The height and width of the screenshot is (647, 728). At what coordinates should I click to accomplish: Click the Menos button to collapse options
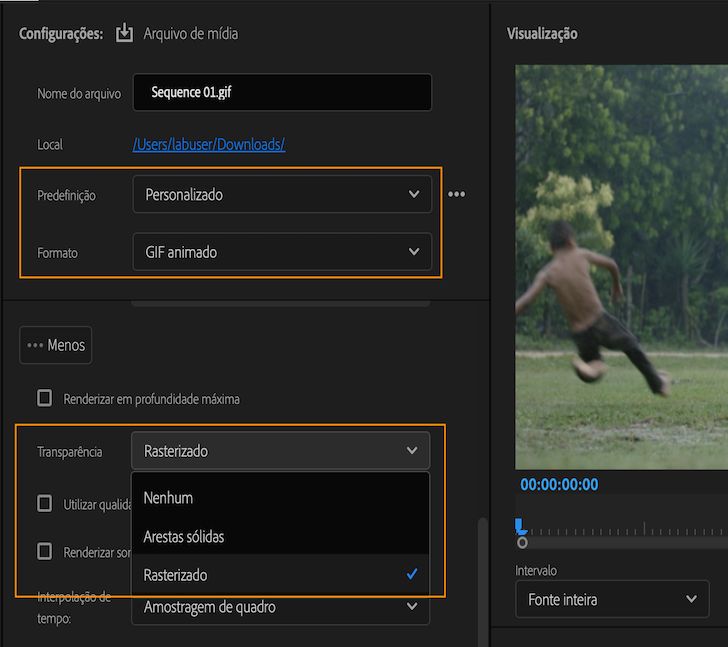coord(56,345)
